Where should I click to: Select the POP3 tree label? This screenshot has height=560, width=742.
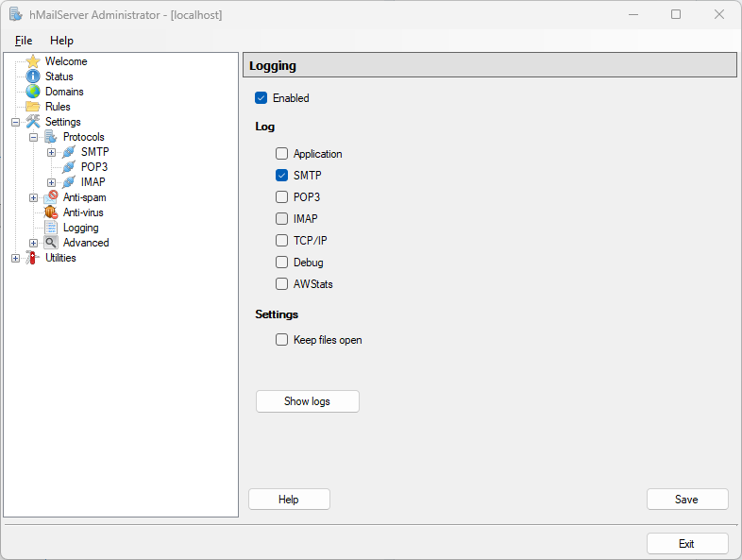pos(94,167)
